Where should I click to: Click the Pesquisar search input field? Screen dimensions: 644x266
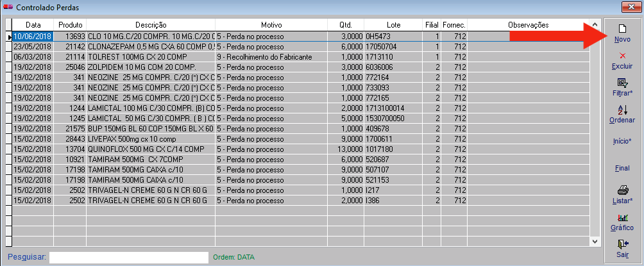coord(128,257)
